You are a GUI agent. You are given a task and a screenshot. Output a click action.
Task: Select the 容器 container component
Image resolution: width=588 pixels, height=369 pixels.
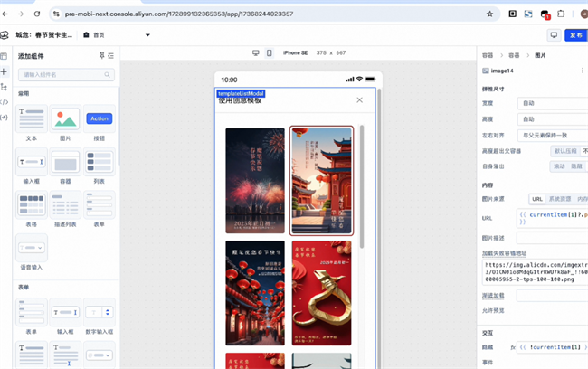(x=65, y=166)
